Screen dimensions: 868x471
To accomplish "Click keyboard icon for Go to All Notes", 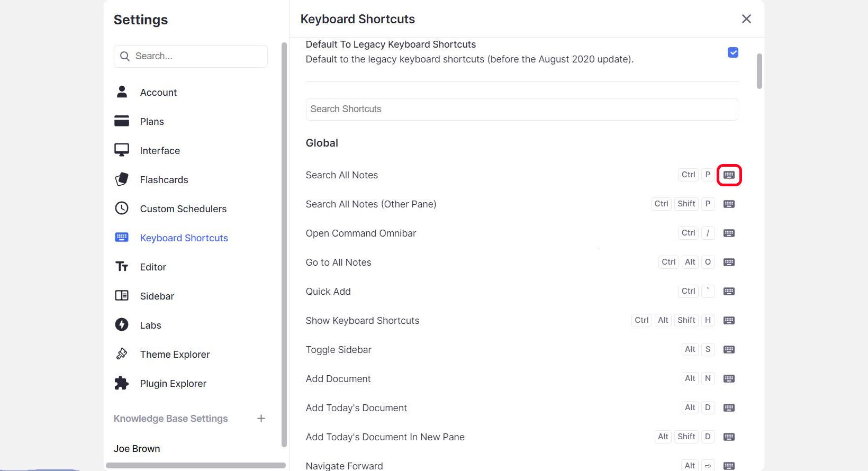I will click(x=729, y=262).
